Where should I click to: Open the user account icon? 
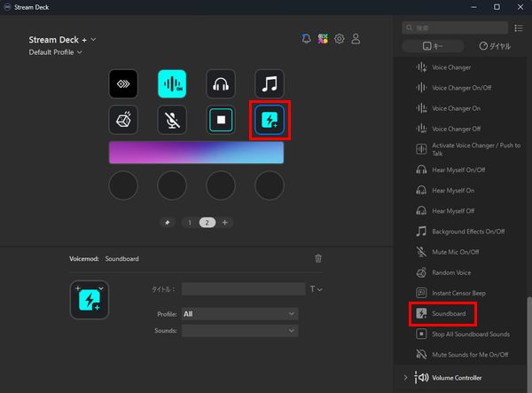tap(356, 39)
